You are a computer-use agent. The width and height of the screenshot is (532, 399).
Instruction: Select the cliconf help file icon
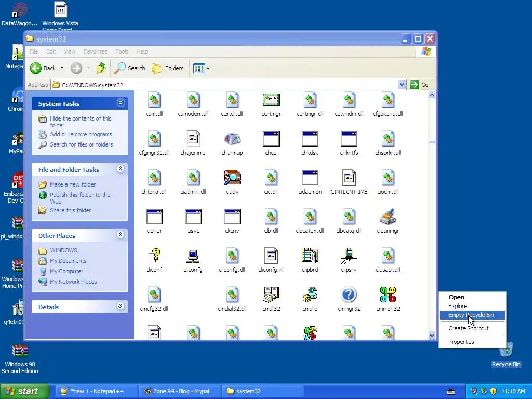154,256
